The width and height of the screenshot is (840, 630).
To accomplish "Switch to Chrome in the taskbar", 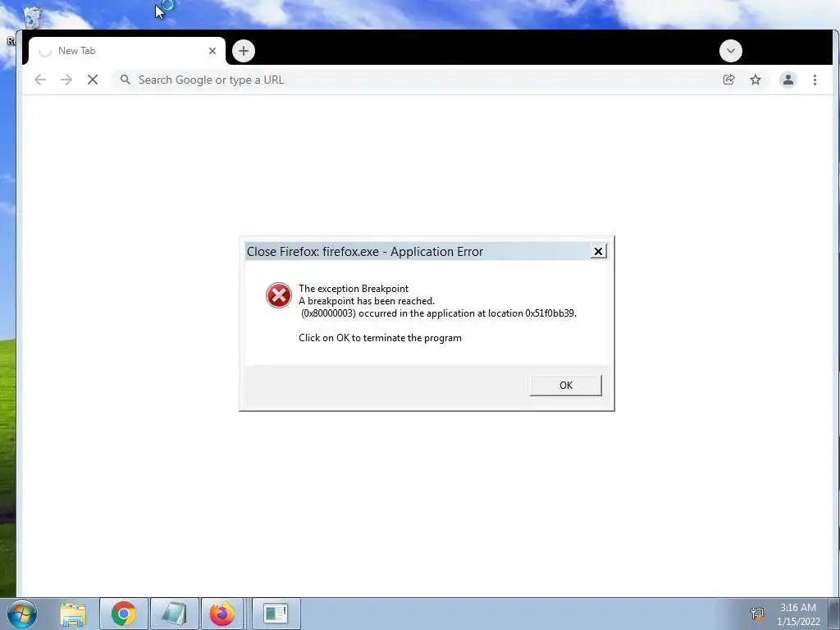I will [x=124, y=614].
